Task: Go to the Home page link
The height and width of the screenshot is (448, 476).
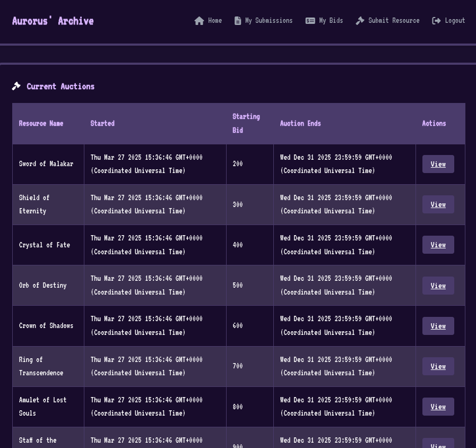Action: point(215,21)
